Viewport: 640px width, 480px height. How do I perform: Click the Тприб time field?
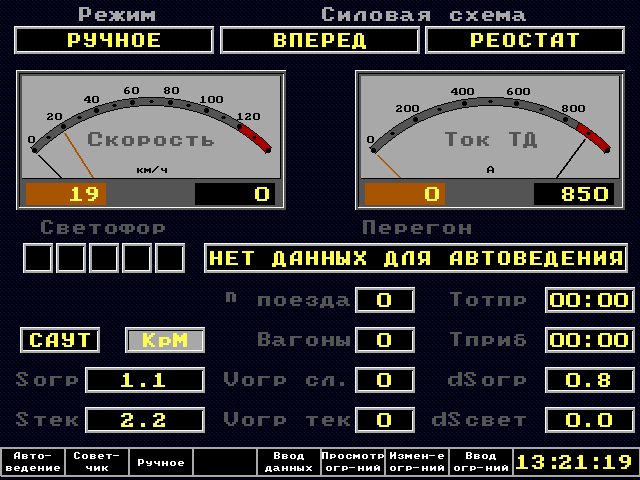point(590,340)
